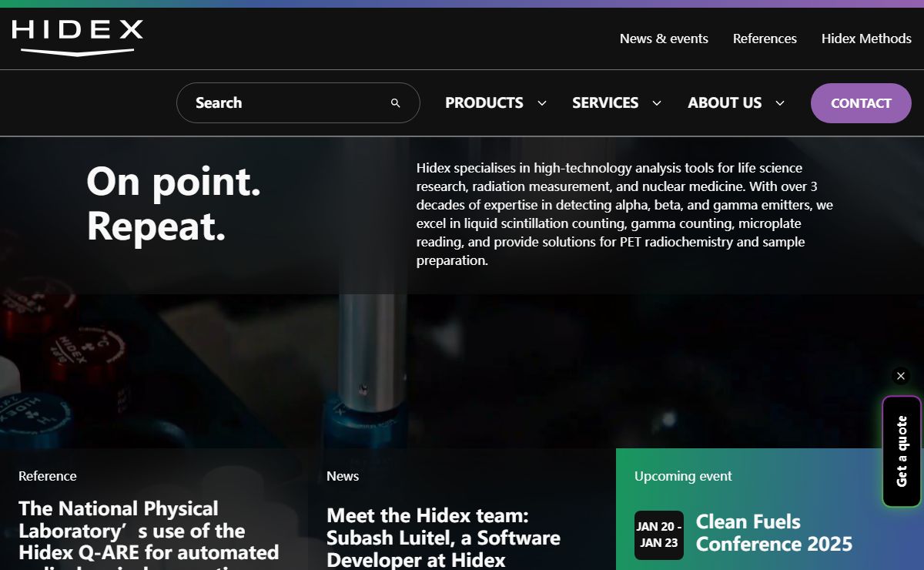Open the References link
Image resolution: width=924 pixels, height=570 pixels.
pos(765,39)
